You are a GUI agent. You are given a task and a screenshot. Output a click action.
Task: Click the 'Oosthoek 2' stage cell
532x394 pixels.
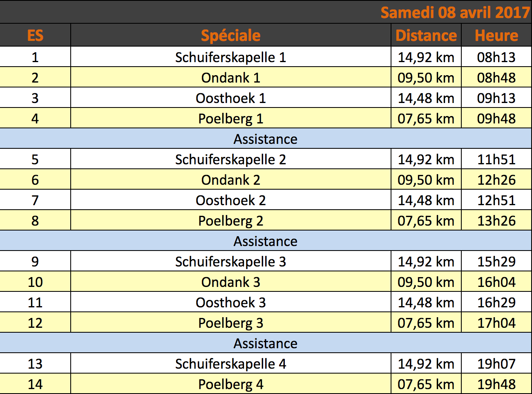(x=231, y=200)
